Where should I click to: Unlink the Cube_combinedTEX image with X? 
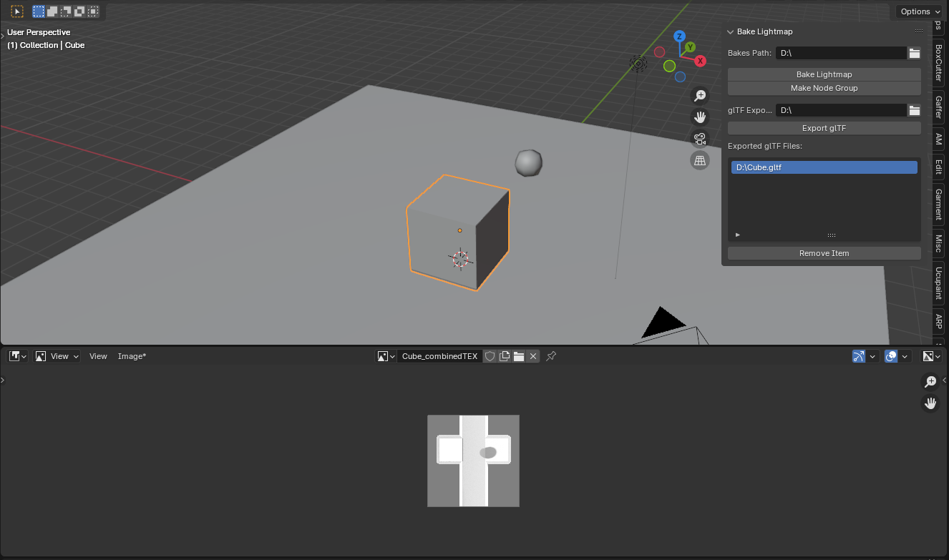(533, 356)
